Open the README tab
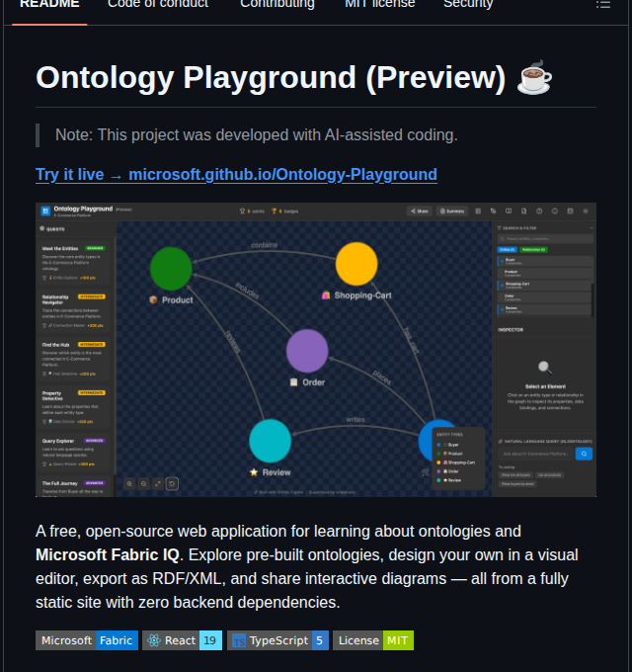Image resolution: width=632 pixels, height=672 pixels. (x=49, y=5)
